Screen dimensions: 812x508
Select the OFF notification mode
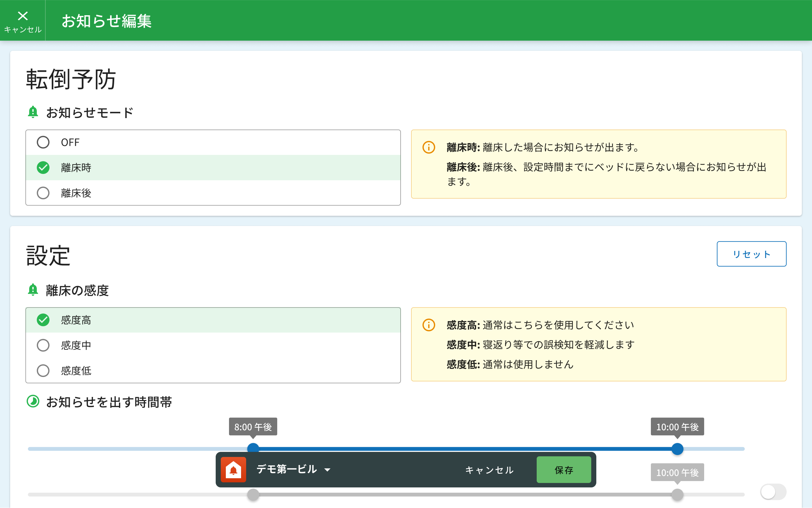click(43, 142)
